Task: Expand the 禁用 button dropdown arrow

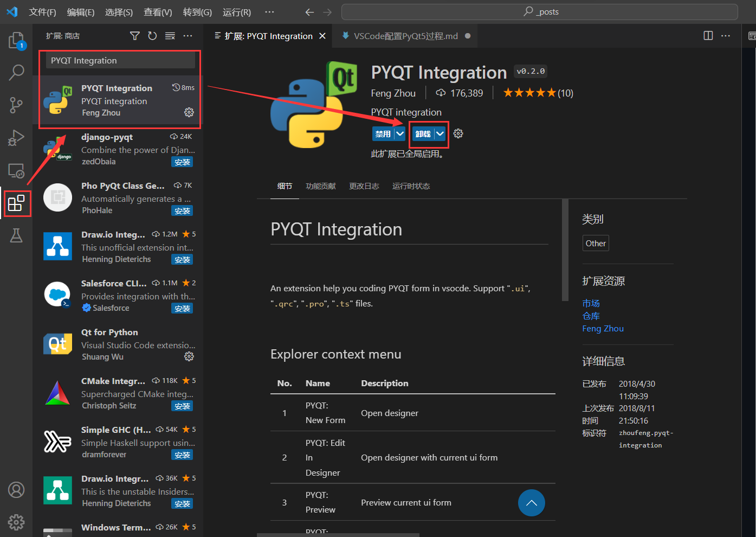Action: point(400,133)
